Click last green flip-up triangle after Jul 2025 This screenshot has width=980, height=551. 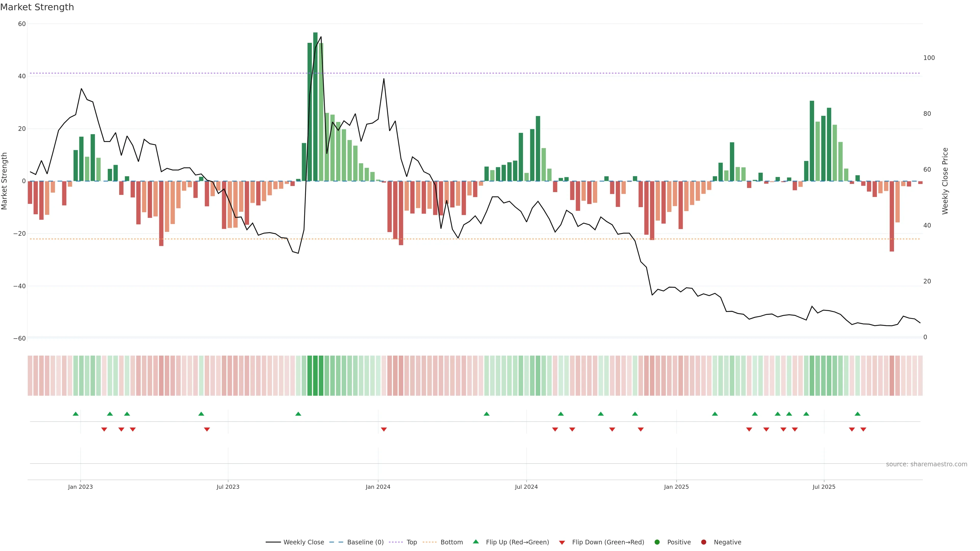857,414
